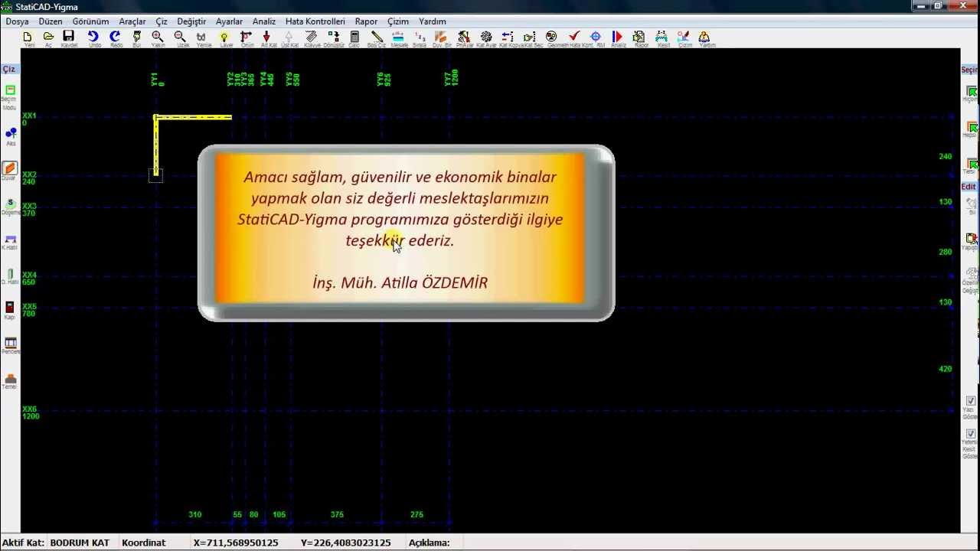
Task: Open the Yardım help toolbar icon
Action: tap(705, 37)
